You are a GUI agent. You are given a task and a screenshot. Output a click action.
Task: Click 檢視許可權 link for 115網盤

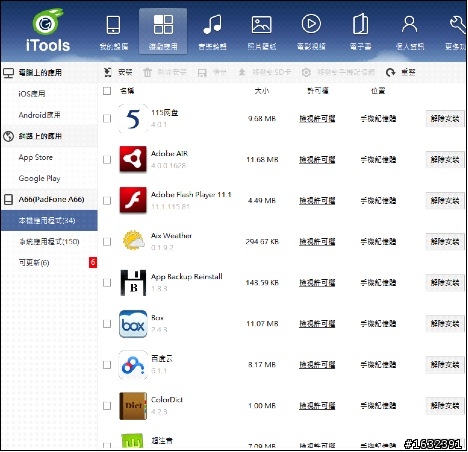click(x=317, y=118)
